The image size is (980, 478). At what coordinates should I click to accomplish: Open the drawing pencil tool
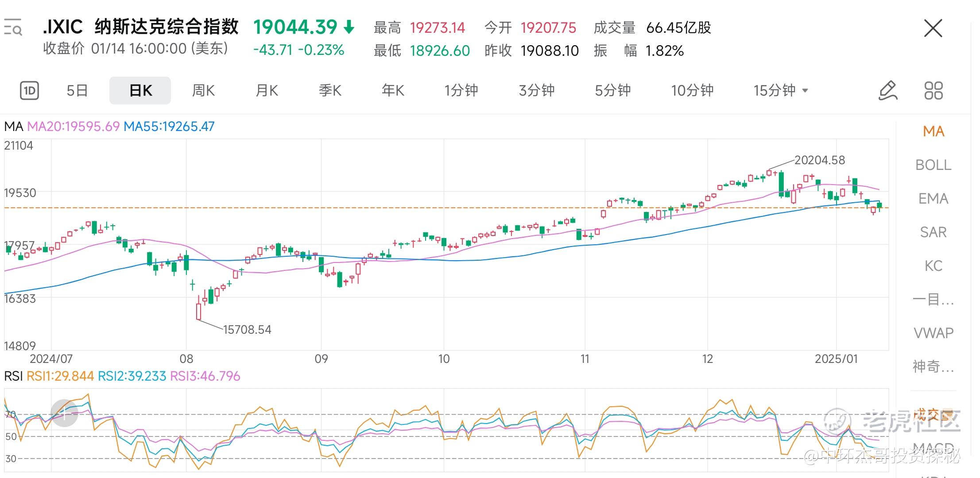[887, 90]
